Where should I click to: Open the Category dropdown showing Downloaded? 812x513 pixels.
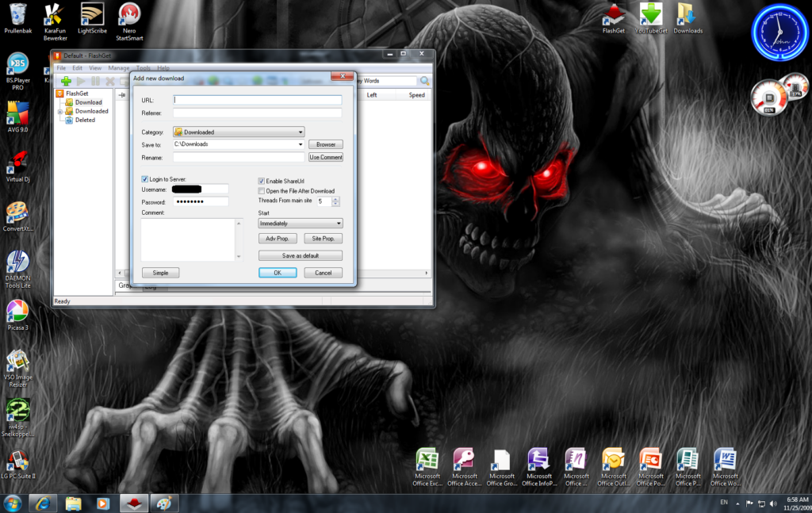pyautogui.click(x=239, y=132)
